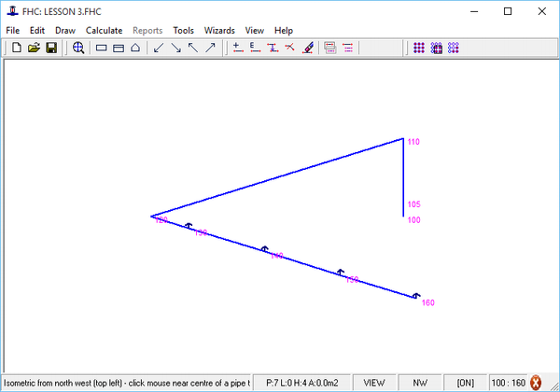Select the up-right arrow isometric view
Image resolution: width=560 pixels, height=392 pixels.
[x=211, y=48]
